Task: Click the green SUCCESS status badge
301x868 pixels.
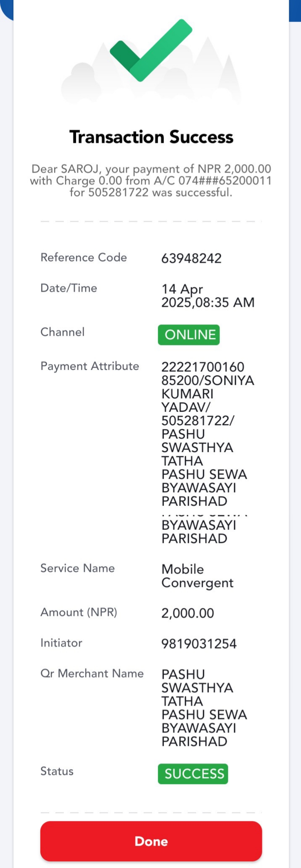Action: point(193,774)
